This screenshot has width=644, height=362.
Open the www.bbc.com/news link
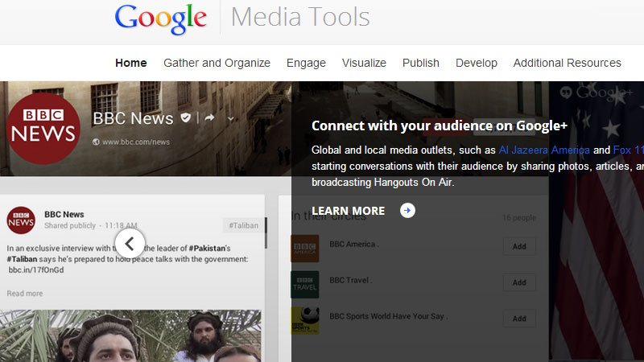136,142
